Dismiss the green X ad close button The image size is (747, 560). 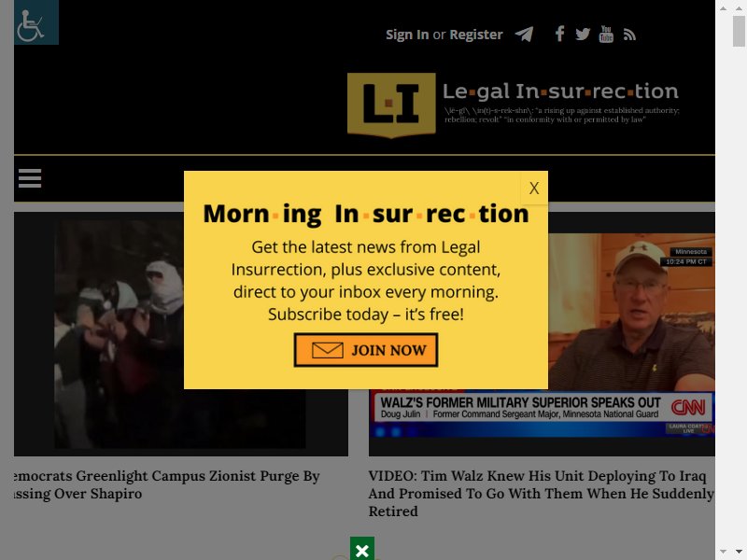(362, 549)
